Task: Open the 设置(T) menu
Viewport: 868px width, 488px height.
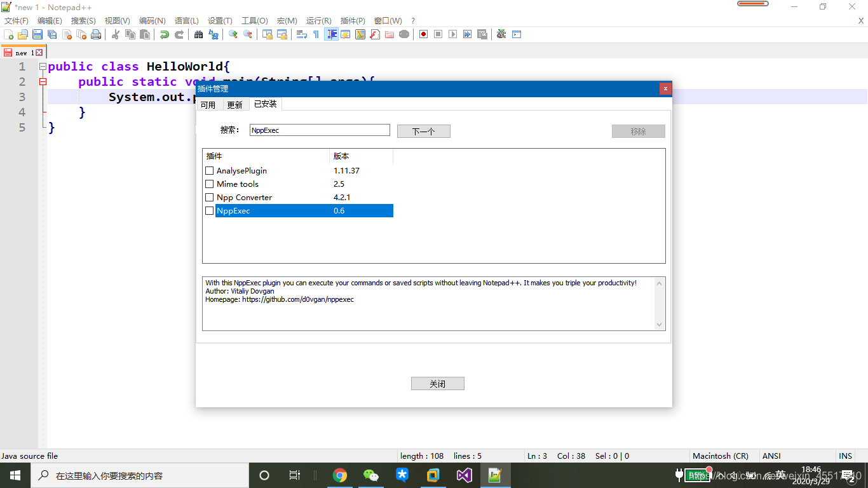Action: point(220,21)
